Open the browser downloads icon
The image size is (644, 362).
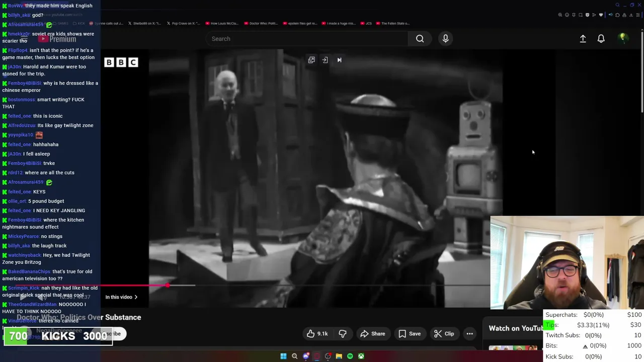coord(631,15)
